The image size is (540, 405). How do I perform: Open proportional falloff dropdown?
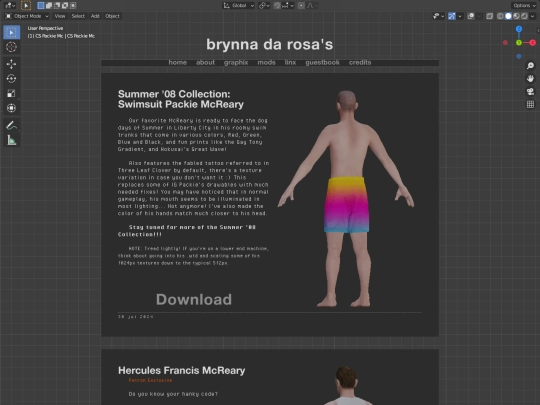click(312, 6)
